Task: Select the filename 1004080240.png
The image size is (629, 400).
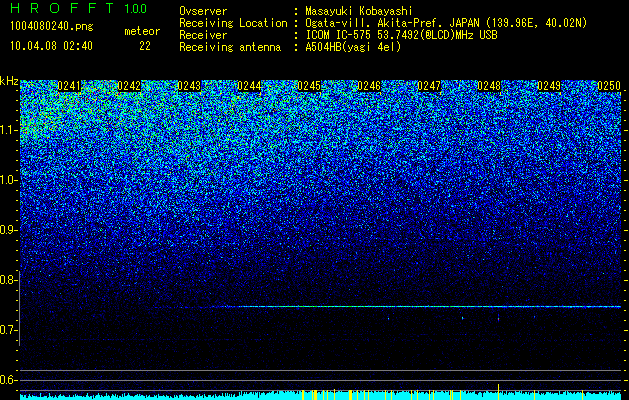Action: click(x=52, y=27)
